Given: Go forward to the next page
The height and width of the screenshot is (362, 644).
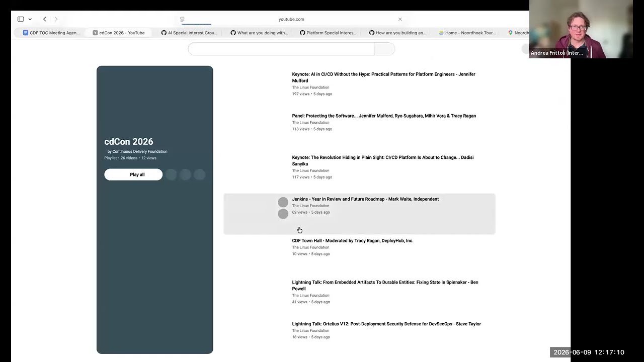Looking at the screenshot, I should pyautogui.click(x=56, y=19).
